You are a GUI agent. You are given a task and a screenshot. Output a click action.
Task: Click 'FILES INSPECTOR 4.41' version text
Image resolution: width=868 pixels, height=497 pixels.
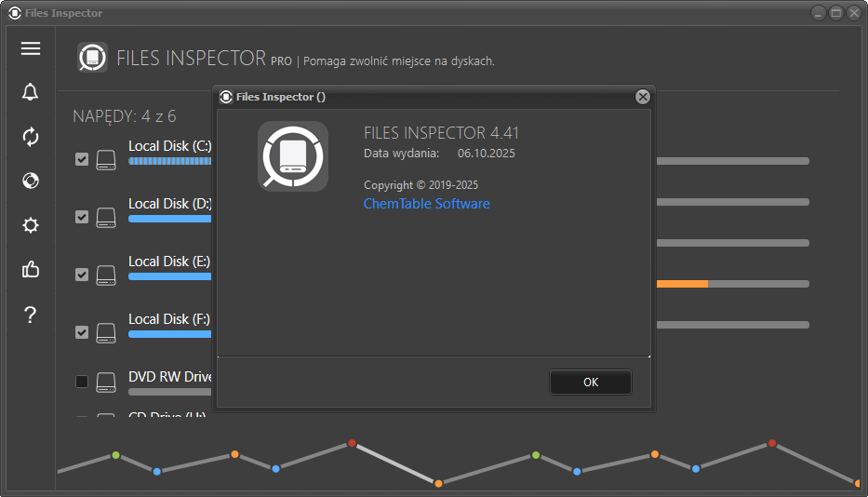(x=441, y=133)
